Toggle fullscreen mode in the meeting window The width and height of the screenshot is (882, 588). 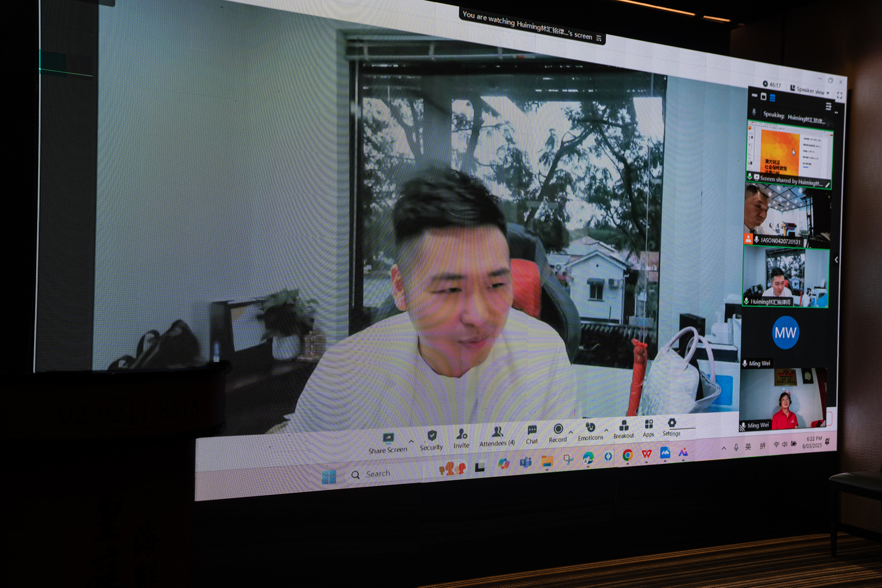(840, 95)
